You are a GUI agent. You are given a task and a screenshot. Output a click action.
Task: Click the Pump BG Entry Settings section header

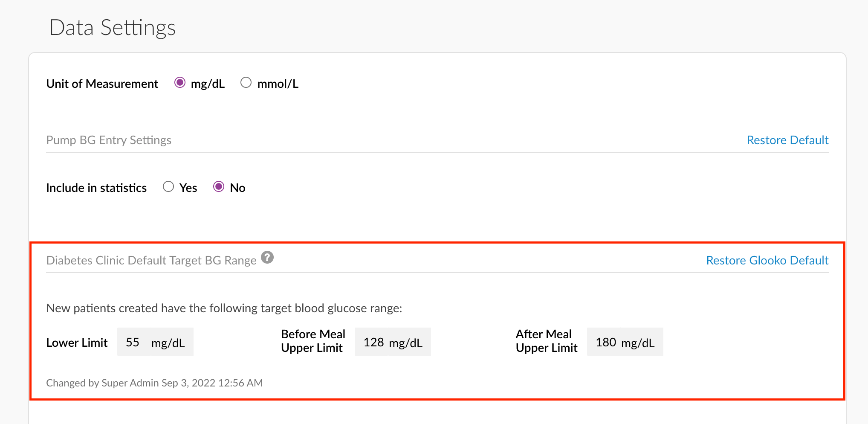109,140
